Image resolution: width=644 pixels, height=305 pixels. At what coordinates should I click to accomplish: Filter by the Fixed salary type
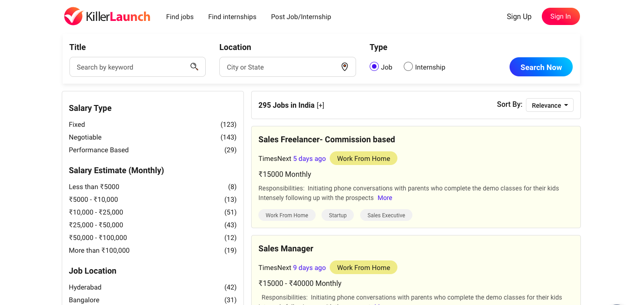(77, 125)
